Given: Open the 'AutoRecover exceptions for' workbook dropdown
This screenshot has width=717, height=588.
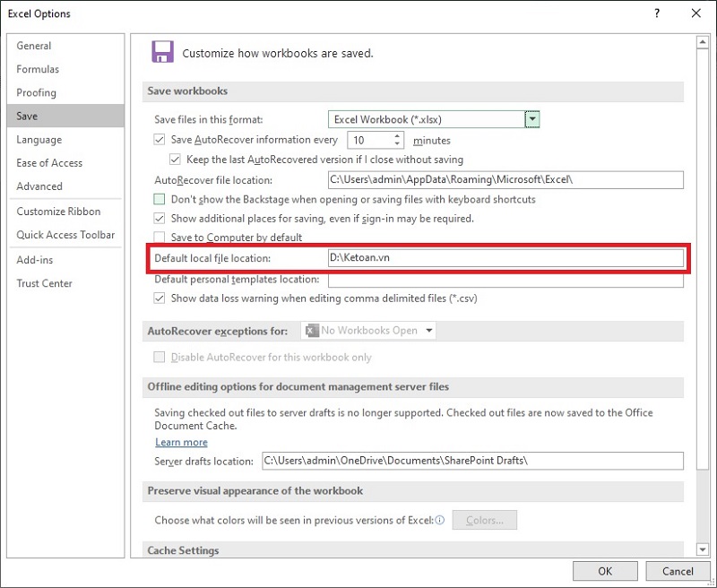Looking at the screenshot, I should coord(428,330).
